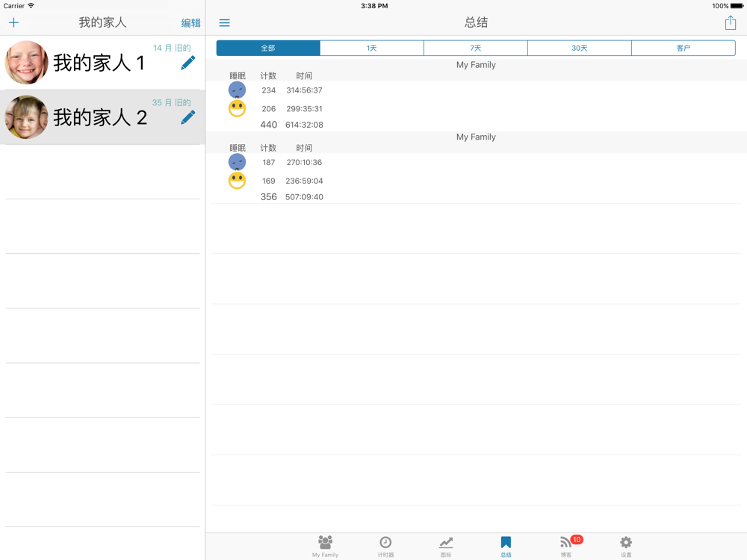Tap the 3:38 PM clock in status bar

374,6
